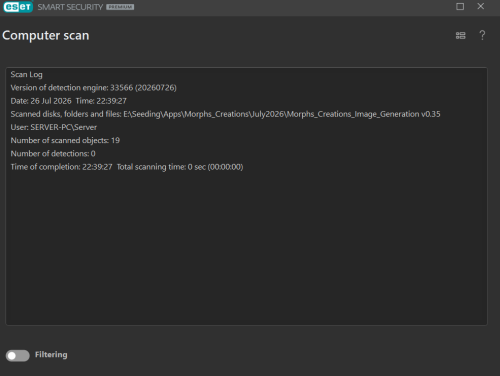Select the "Time of completion" line
The image size is (500, 376).
[127, 167]
